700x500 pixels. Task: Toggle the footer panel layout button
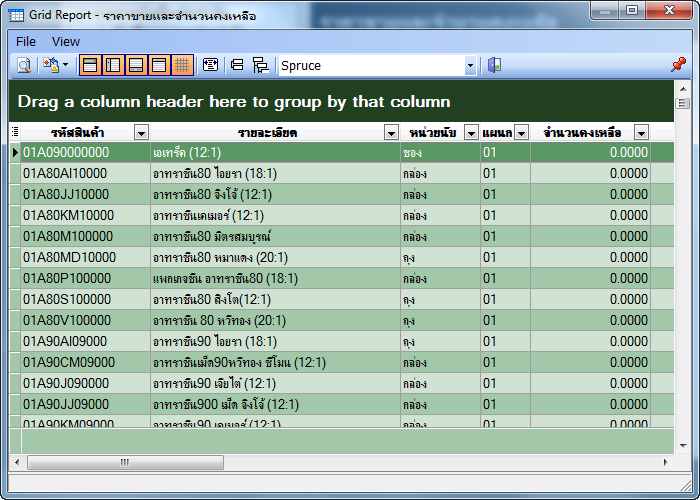(136, 65)
